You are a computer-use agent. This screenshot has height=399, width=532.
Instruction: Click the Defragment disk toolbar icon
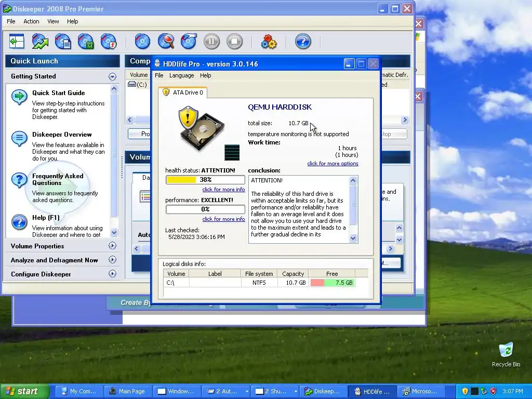[189, 42]
